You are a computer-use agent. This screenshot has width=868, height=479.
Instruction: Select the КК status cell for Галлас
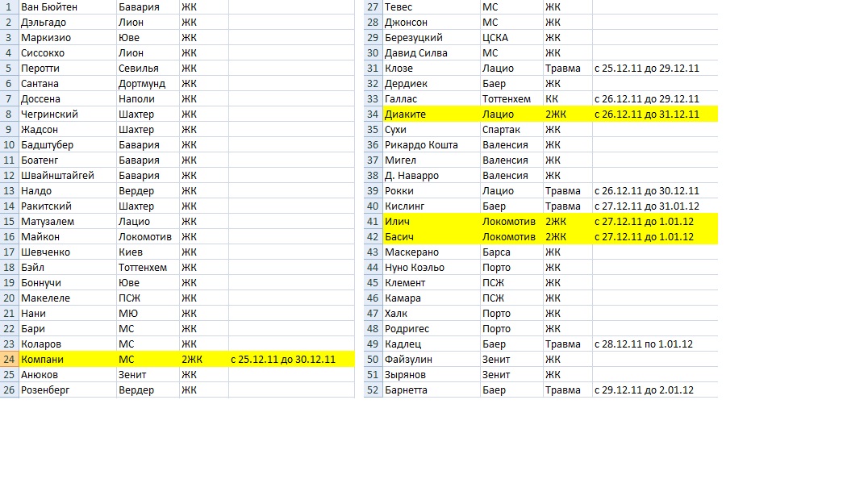tap(567, 99)
